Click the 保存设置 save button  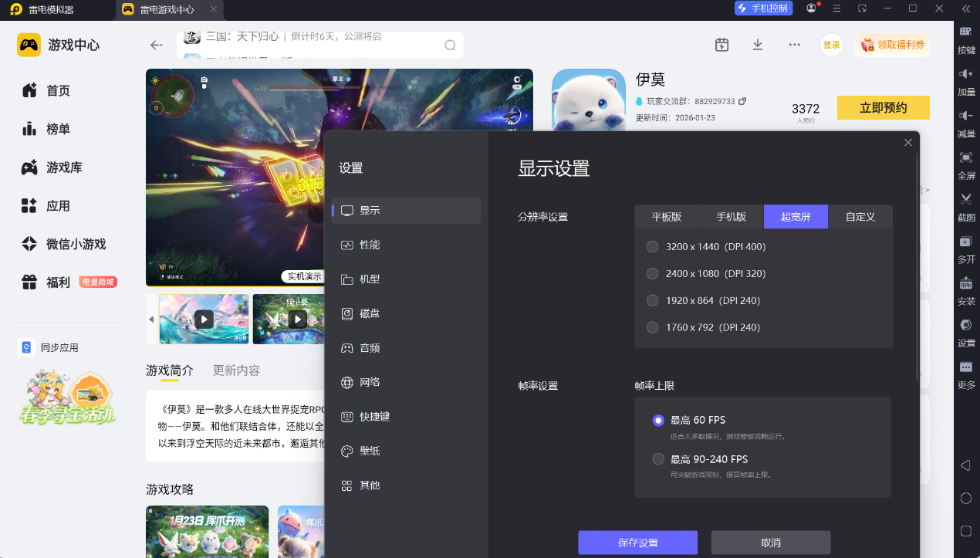coord(637,543)
